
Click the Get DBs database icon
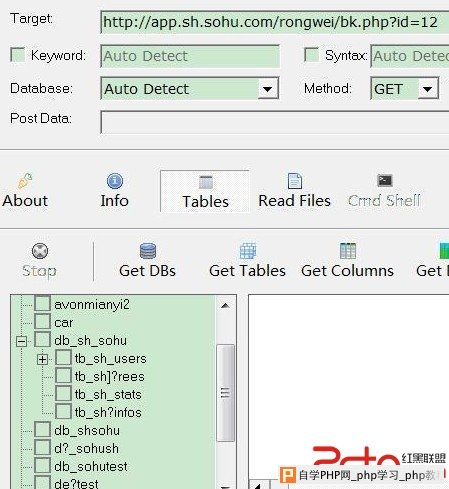[x=148, y=251]
